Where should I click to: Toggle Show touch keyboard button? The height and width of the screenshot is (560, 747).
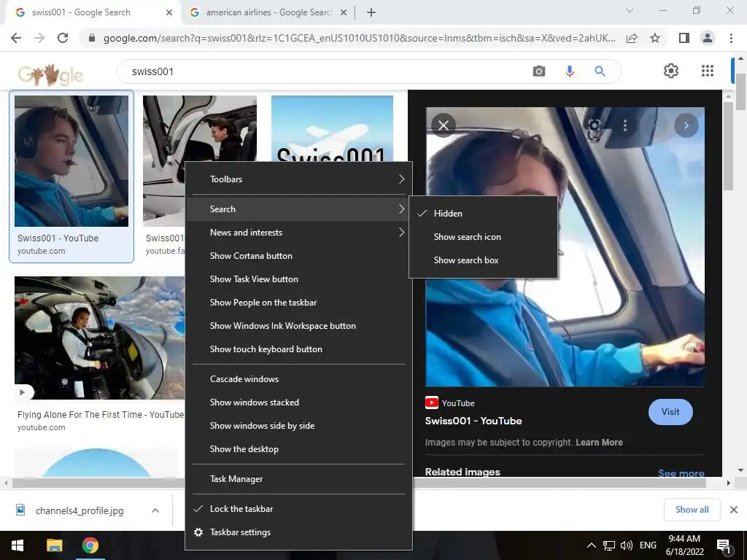click(298, 349)
